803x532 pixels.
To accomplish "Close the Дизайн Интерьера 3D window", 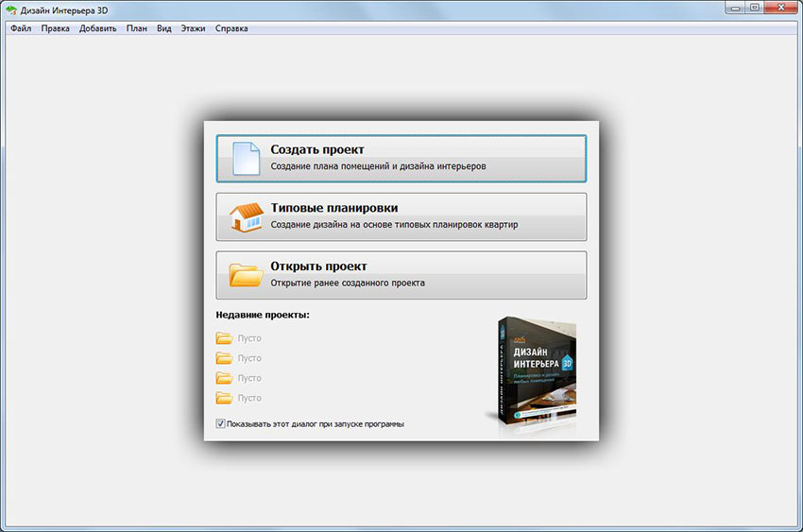I will click(781, 8).
